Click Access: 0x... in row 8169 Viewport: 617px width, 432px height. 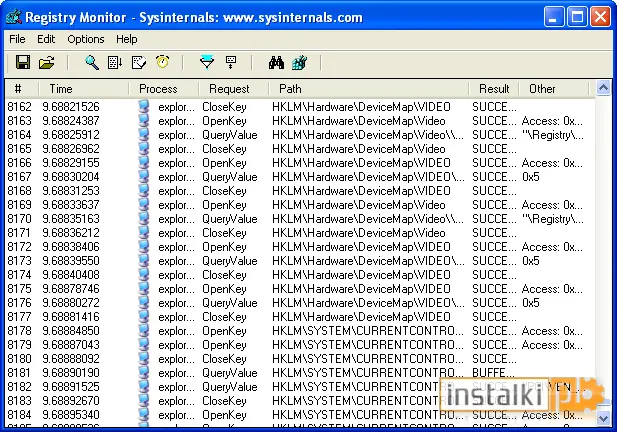pos(552,205)
